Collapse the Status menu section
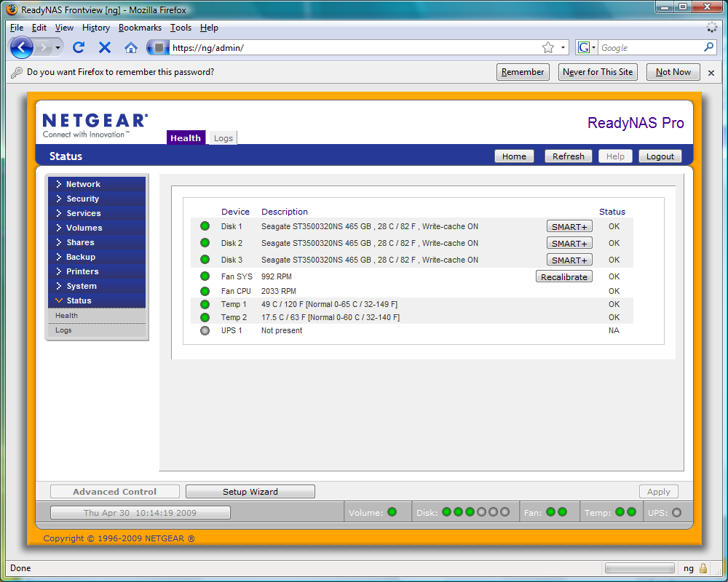The image size is (728, 582). pos(97,300)
